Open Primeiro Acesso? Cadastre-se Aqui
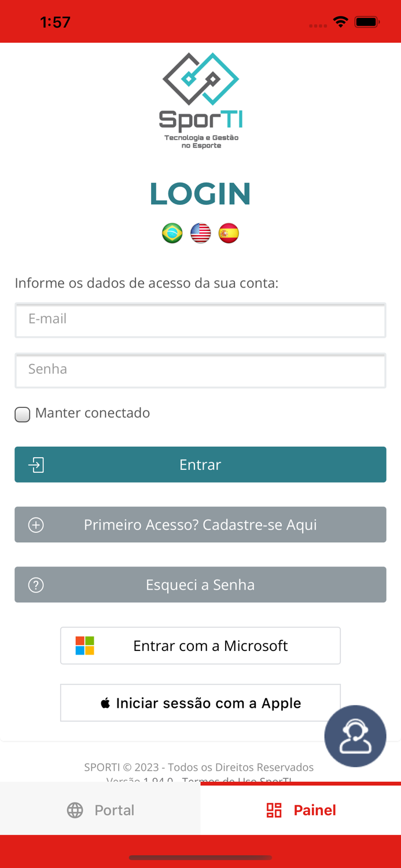Viewport: 401px width, 868px height. pos(200,524)
